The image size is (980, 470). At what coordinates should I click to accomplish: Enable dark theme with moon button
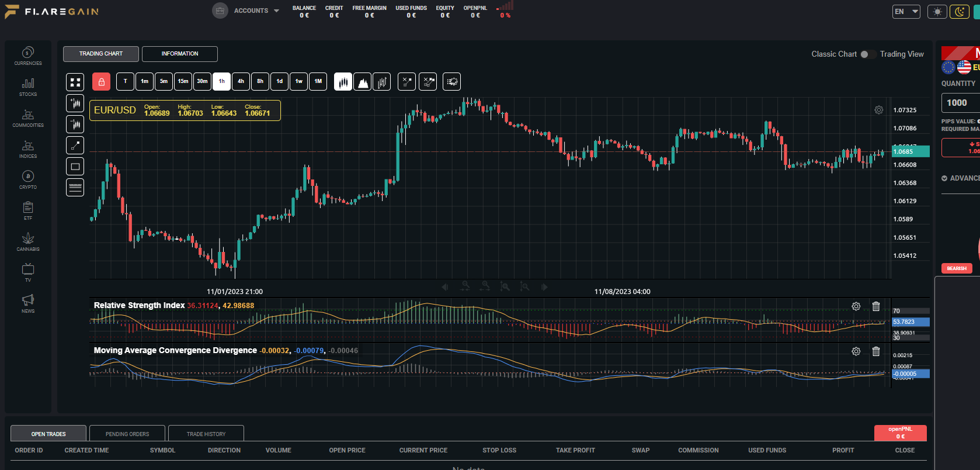[959, 12]
